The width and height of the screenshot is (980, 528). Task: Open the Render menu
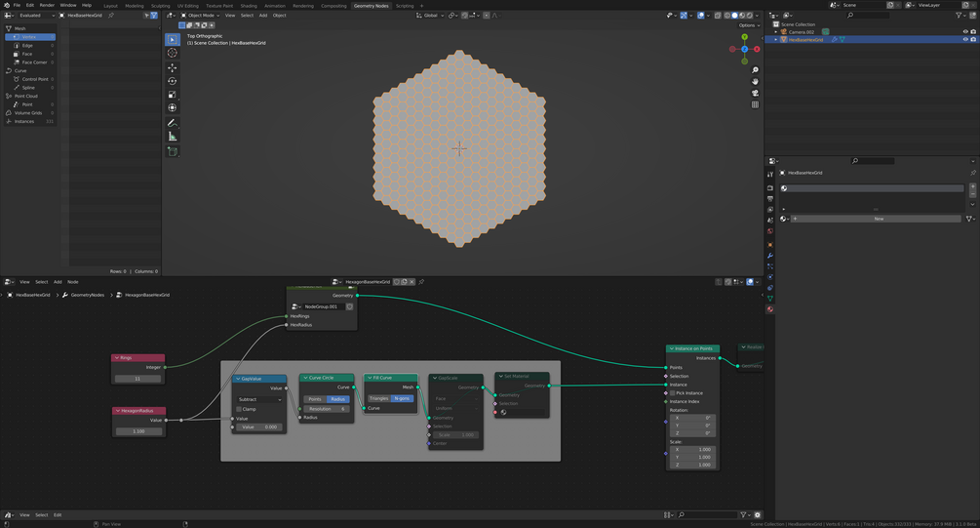(47, 5)
